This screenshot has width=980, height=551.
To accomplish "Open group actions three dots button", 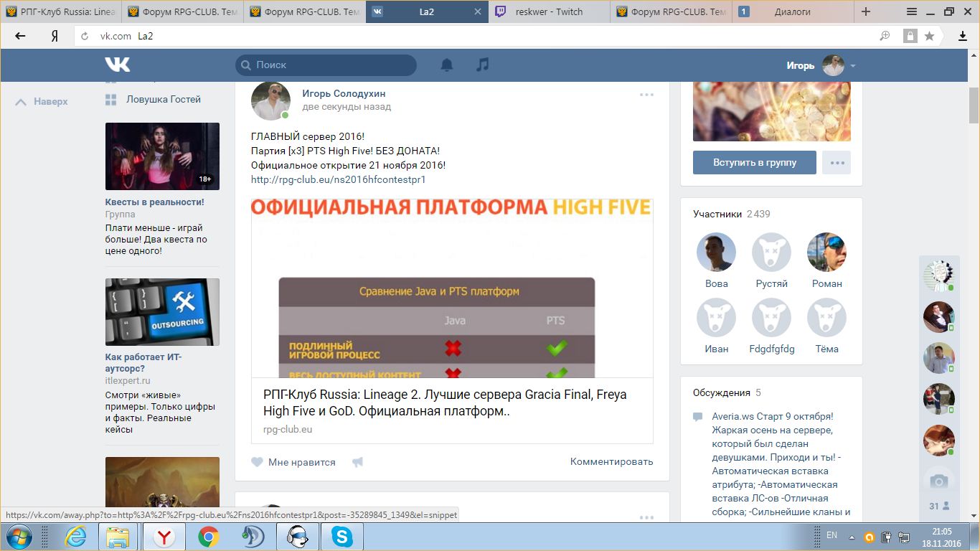I will tap(837, 163).
